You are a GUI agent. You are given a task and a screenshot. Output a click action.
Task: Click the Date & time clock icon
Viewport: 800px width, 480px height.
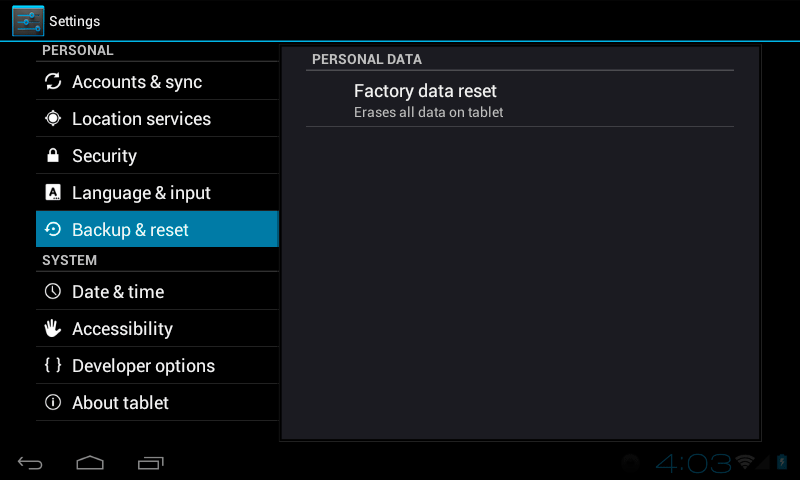click(53, 292)
